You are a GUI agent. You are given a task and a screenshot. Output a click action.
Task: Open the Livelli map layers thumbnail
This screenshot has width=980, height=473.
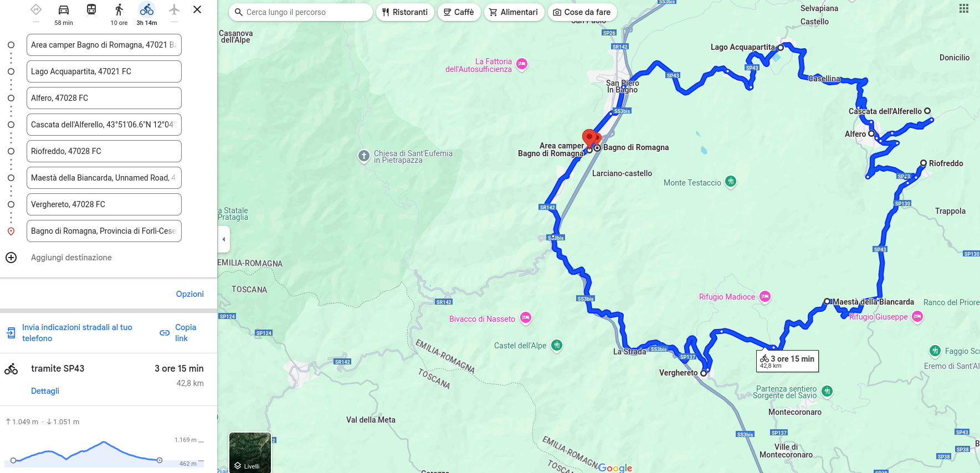(x=250, y=453)
